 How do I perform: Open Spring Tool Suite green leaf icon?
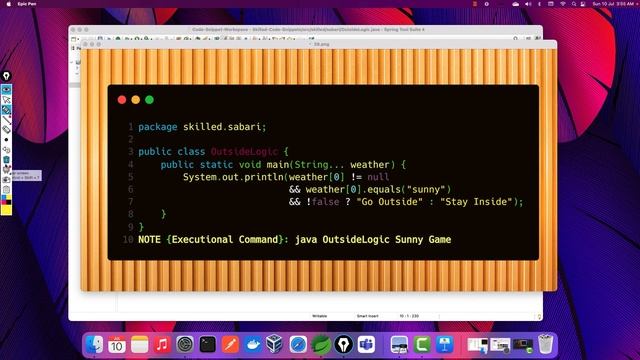[x=321, y=345]
